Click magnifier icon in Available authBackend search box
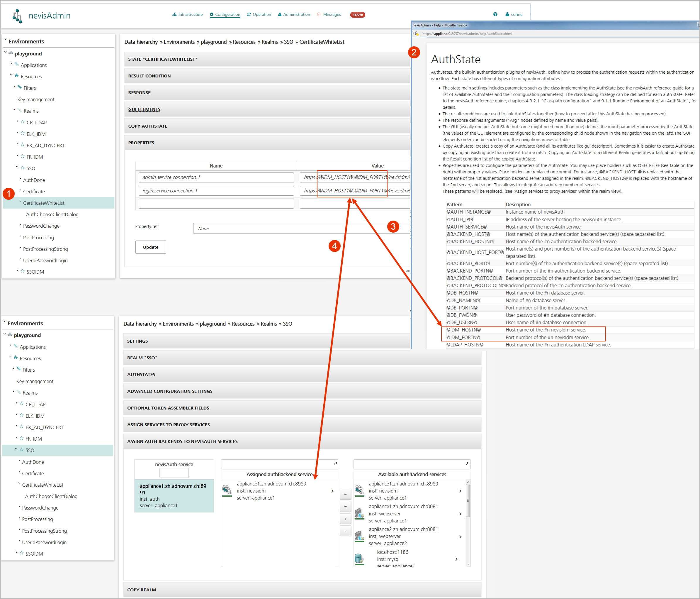The height and width of the screenshot is (599, 700). pos(468,463)
